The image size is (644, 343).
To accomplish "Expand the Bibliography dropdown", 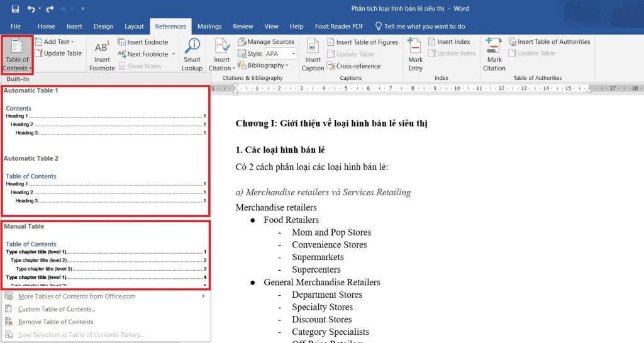I will click(264, 65).
